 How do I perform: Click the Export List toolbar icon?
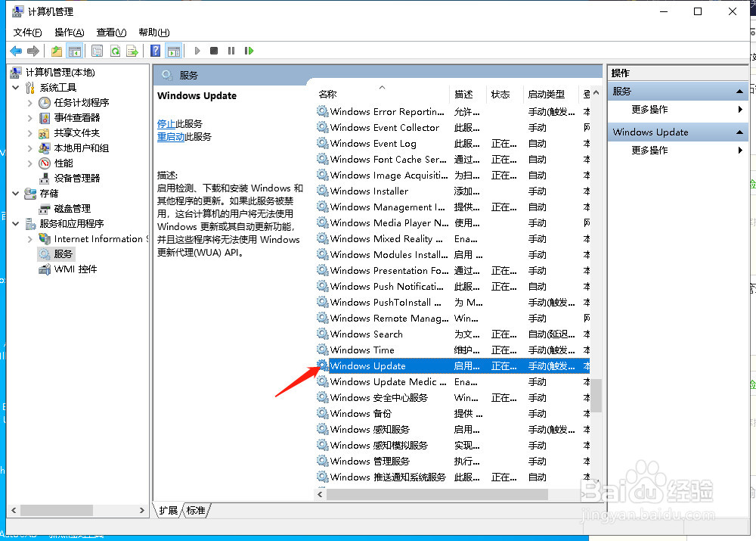[x=133, y=51]
